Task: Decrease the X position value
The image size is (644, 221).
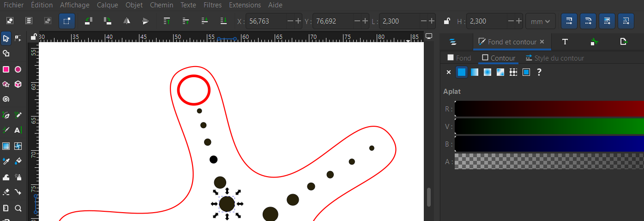Action: pyautogui.click(x=290, y=21)
